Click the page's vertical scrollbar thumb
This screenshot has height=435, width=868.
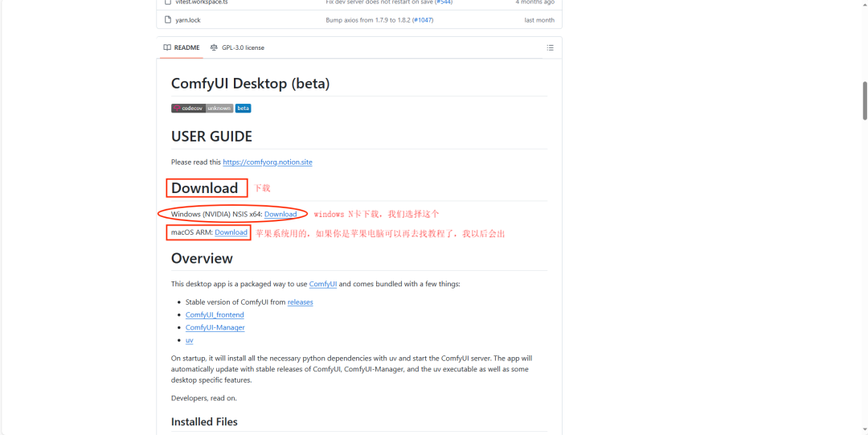click(865, 101)
